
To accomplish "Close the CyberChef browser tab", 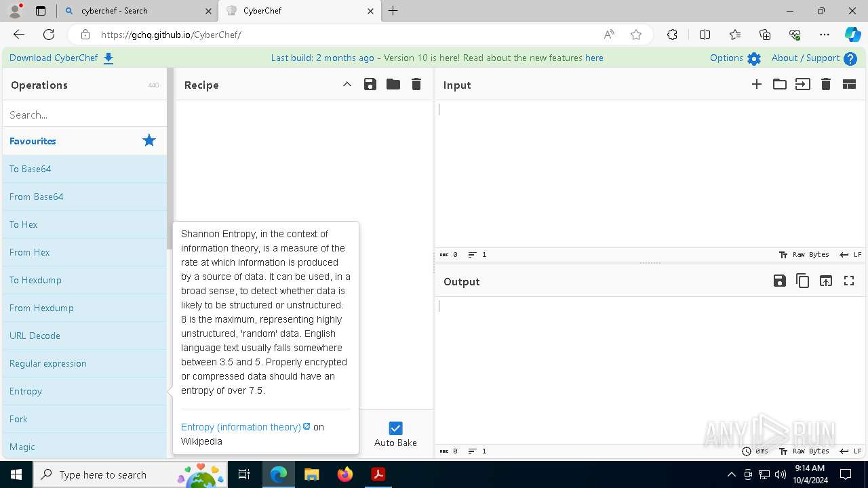I will pyautogui.click(x=370, y=11).
